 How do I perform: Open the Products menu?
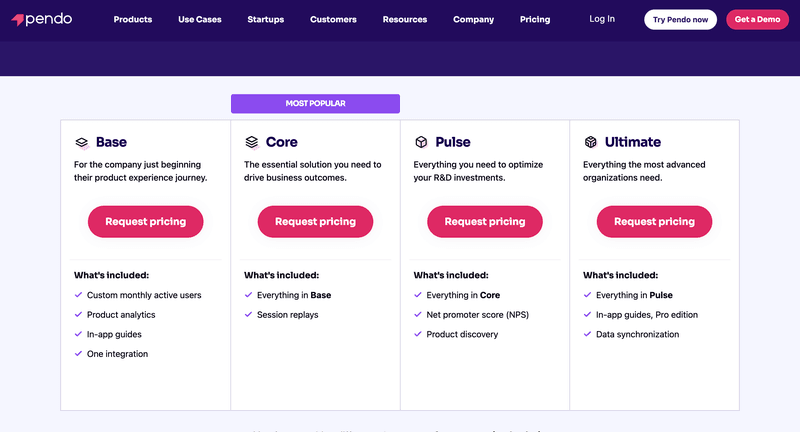coord(133,19)
